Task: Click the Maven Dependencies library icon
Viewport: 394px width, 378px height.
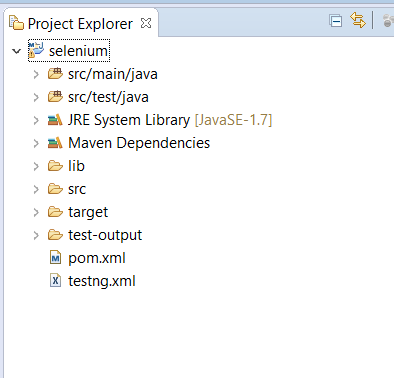Action: pos(55,143)
